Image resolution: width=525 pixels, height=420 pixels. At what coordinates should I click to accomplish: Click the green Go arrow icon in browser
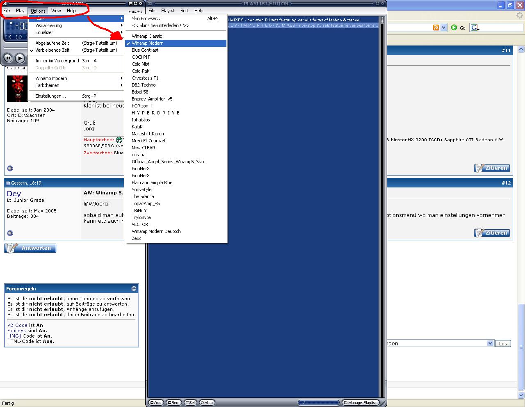(454, 27)
